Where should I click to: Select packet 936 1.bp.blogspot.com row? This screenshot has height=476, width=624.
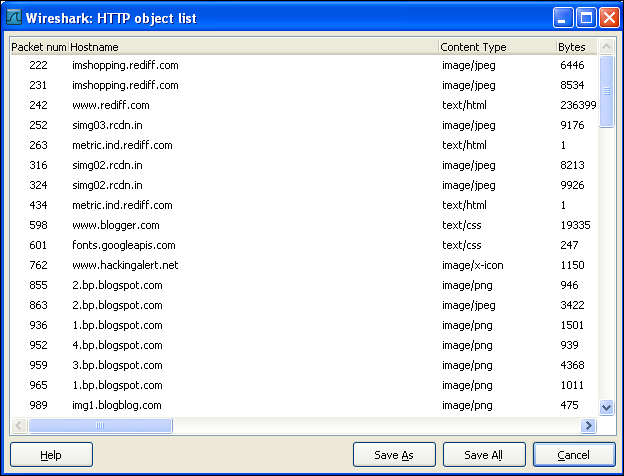coord(304,325)
